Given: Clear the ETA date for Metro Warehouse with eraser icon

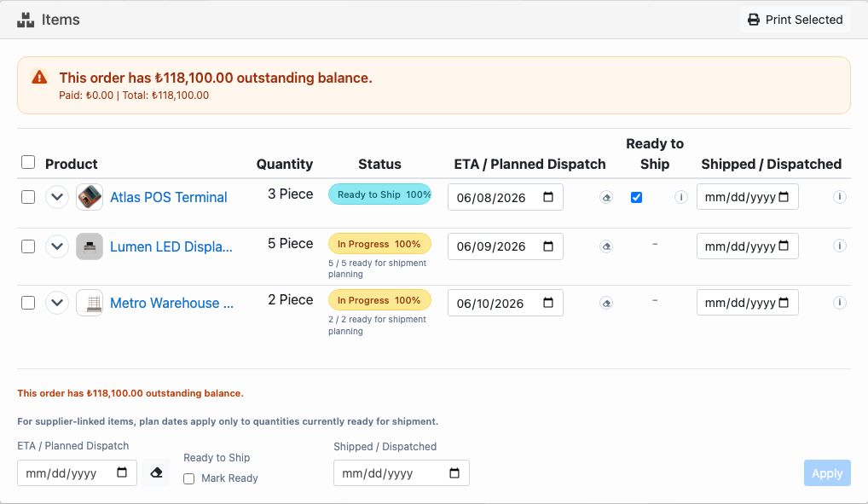Looking at the screenshot, I should (x=606, y=303).
